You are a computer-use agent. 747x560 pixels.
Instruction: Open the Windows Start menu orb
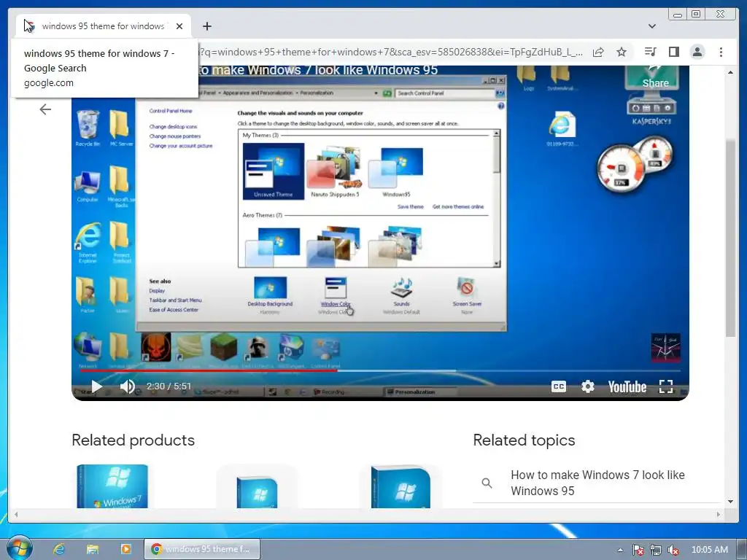point(20,548)
